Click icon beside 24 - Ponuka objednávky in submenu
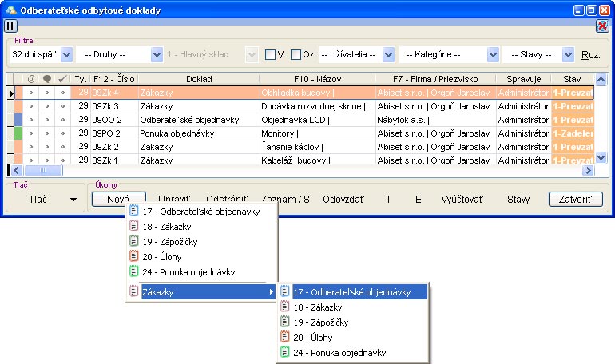615x364 pixels. 283,353
